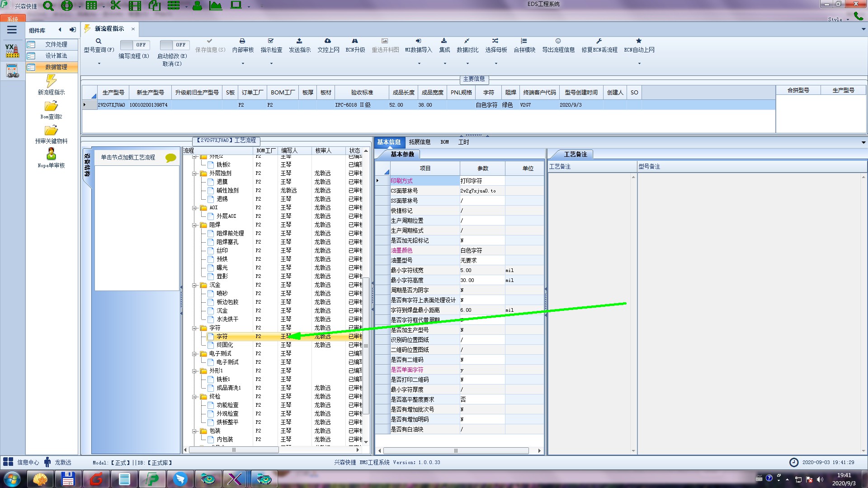This screenshot has width=868, height=488.
Task: Select the 终固化 process node
Action: [x=225, y=345]
